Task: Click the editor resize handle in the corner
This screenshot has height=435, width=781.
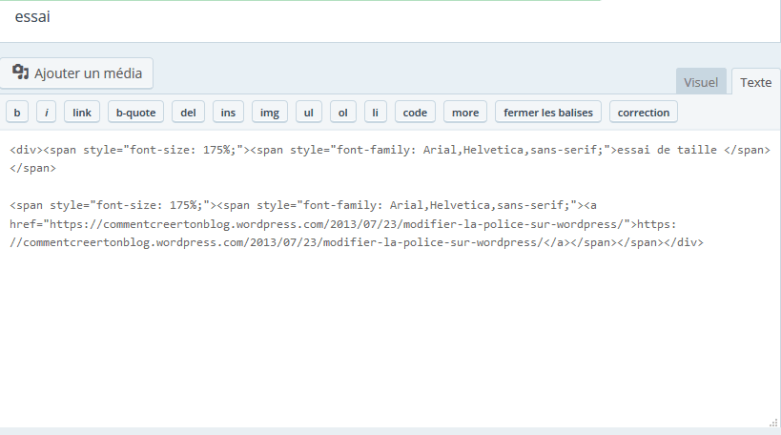Action: pyautogui.click(x=774, y=423)
